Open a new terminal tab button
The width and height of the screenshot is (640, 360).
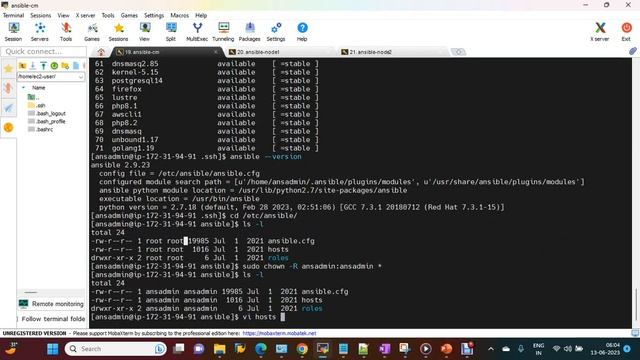458,52
